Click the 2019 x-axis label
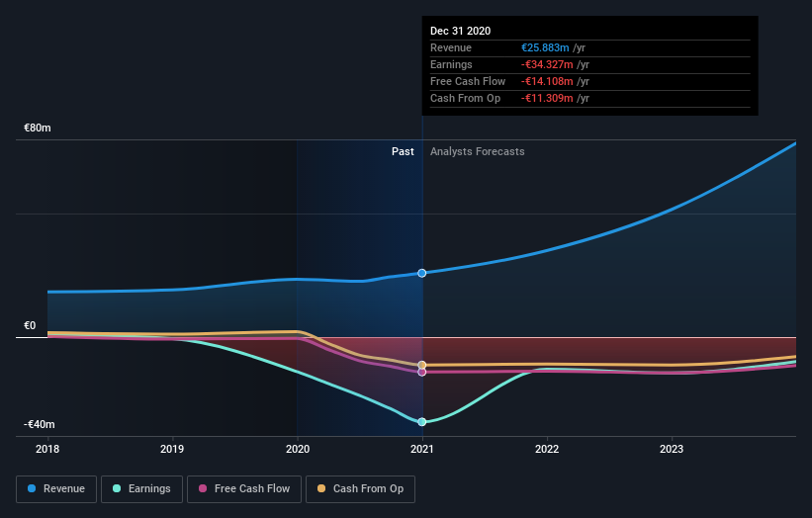 (x=172, y=449)
